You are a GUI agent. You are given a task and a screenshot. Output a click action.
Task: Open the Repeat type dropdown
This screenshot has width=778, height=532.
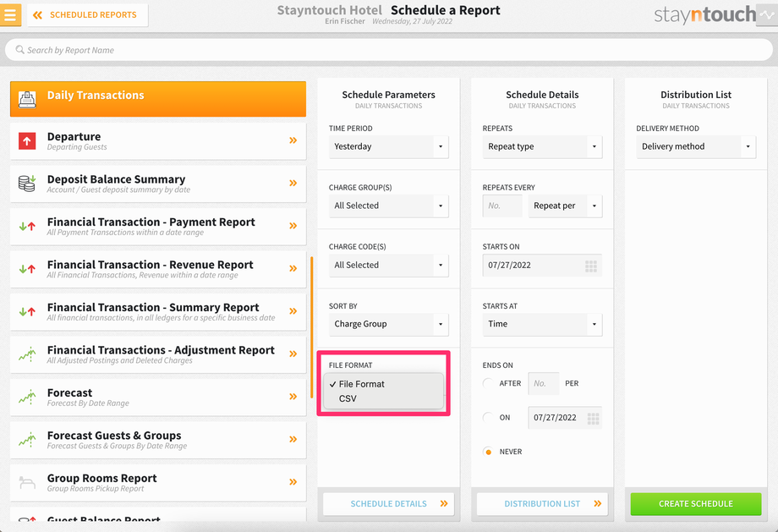click(x=542, y=146)
